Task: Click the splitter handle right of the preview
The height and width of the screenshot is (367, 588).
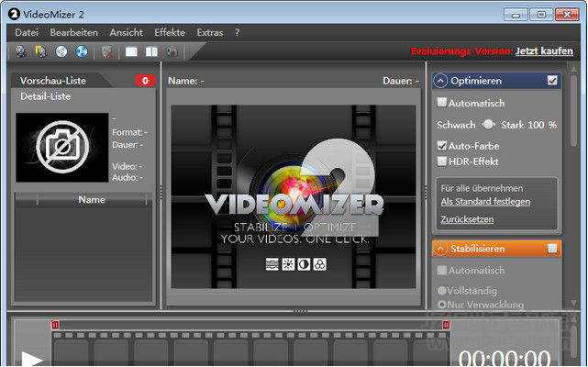Action: [x=426, y=193]
